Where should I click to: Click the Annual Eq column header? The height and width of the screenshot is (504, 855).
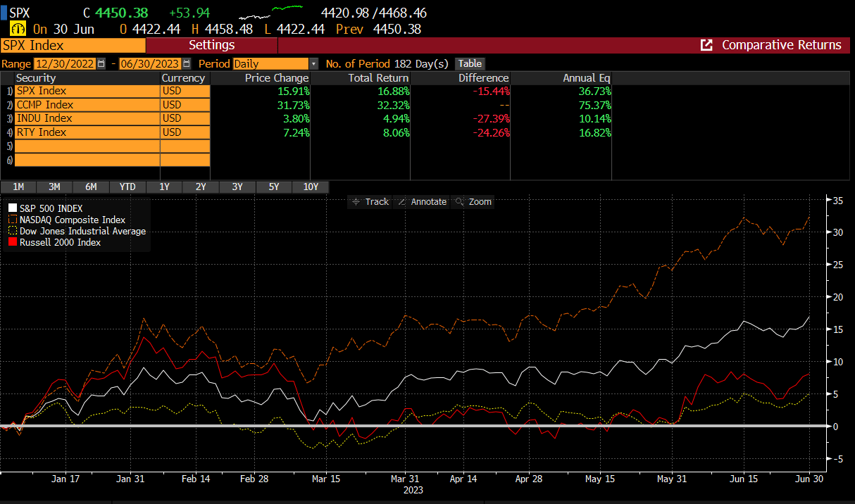click(x=561, y=77)
